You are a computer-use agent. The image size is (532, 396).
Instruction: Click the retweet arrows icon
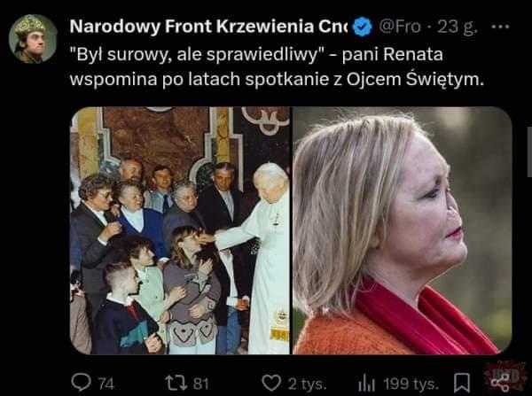click(176, 383)
